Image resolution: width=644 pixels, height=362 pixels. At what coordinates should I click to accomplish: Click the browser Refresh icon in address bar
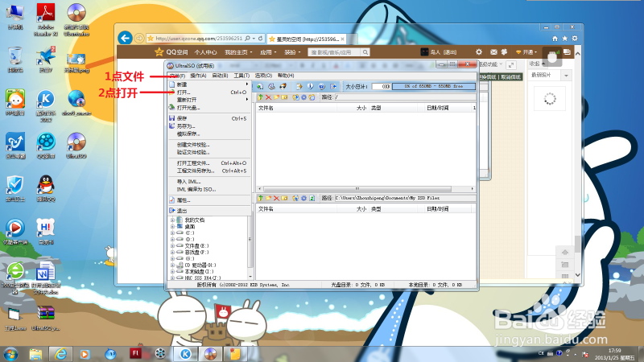[260, 38]
